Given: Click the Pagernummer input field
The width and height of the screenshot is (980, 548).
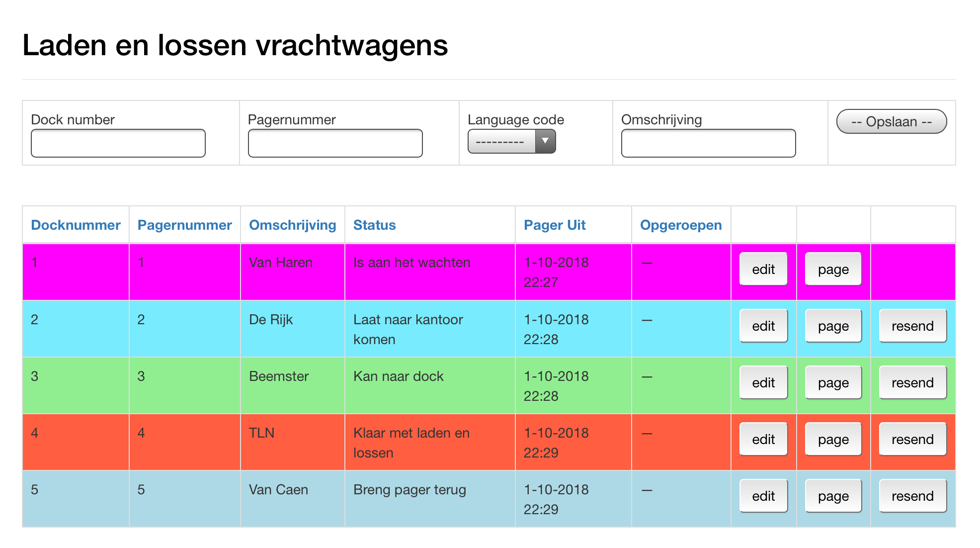Looking at the screenshot, I should point(335,143).
